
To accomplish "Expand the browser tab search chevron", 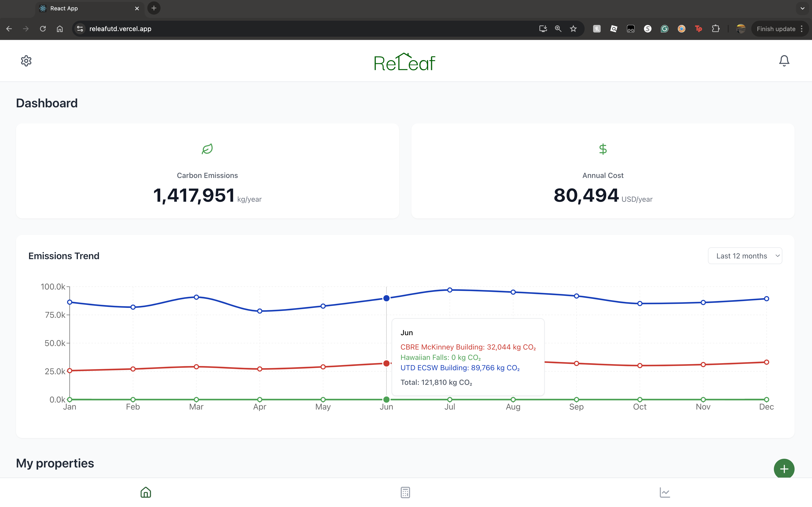I will [802, 8].
